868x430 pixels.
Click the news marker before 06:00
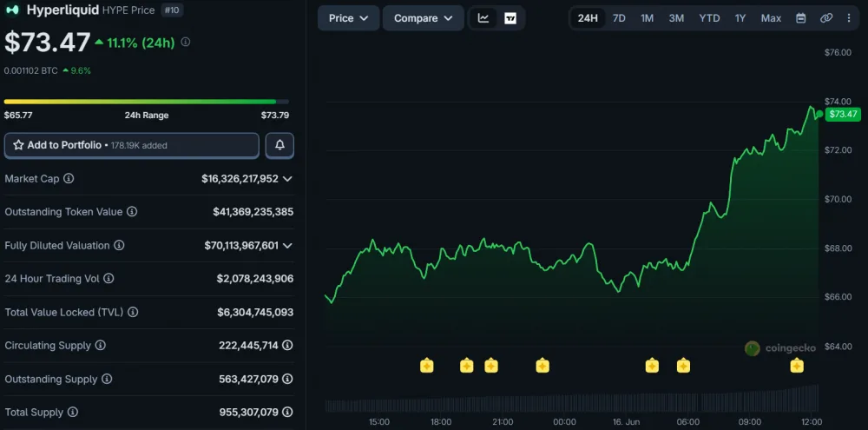[683, 366]
